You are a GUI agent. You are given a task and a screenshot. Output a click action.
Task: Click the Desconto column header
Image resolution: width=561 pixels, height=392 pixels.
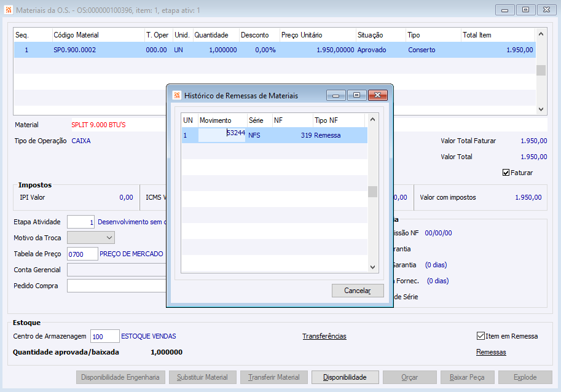(x=259, y=35)
